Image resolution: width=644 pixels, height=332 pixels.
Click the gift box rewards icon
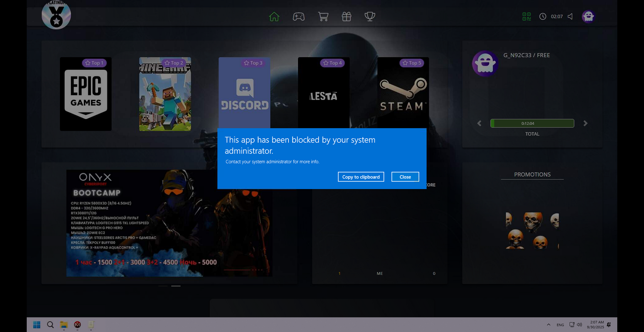point(346,17)
